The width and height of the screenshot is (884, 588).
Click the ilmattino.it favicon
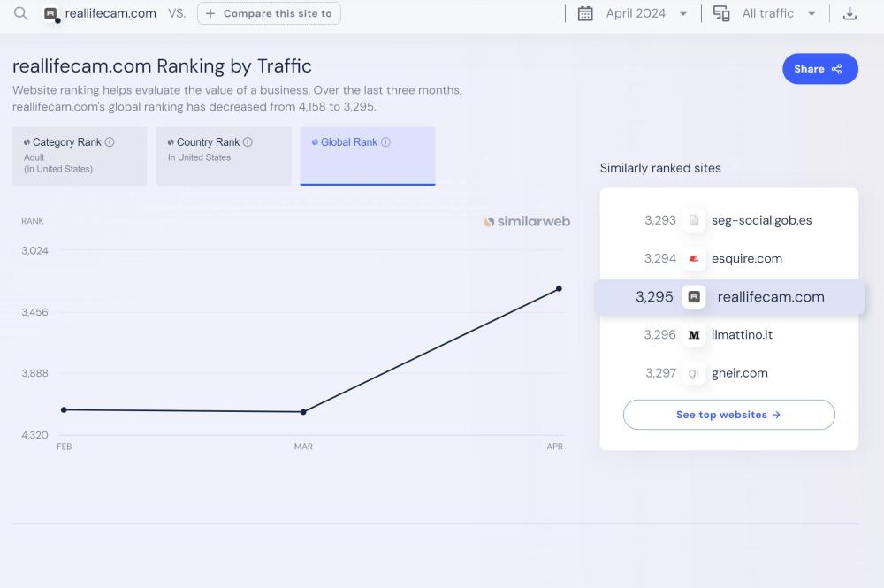pos(694,335)
